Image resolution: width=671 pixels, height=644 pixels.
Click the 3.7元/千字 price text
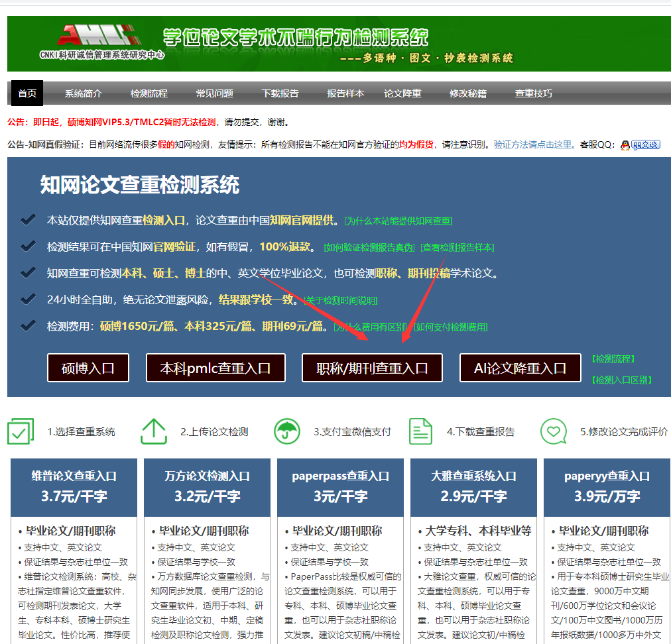pyautogui.click(x=74, y=496)
